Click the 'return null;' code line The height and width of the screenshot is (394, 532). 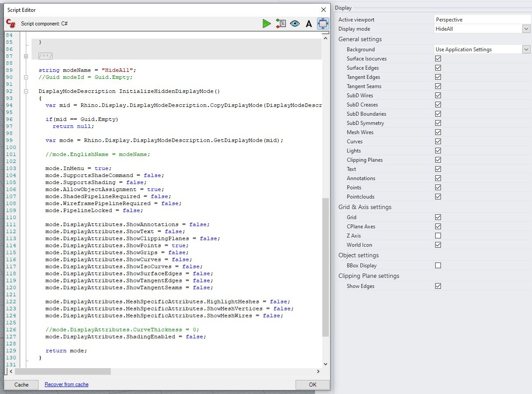[73, 126]
